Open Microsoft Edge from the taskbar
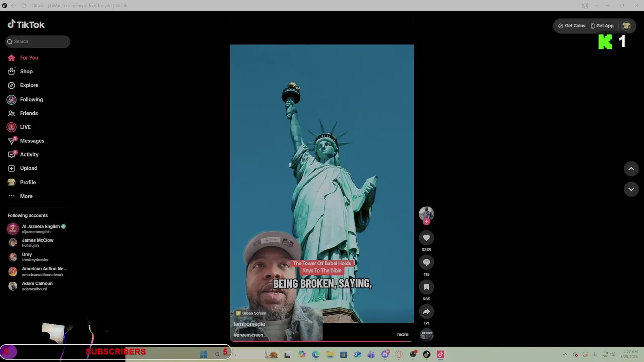 [x=315, y=354]
